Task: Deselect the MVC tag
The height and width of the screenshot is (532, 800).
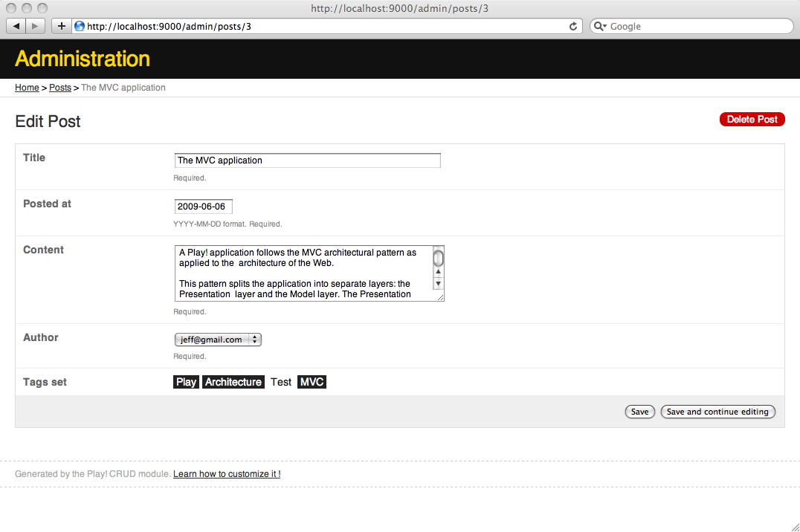Action: pos(312,382)
